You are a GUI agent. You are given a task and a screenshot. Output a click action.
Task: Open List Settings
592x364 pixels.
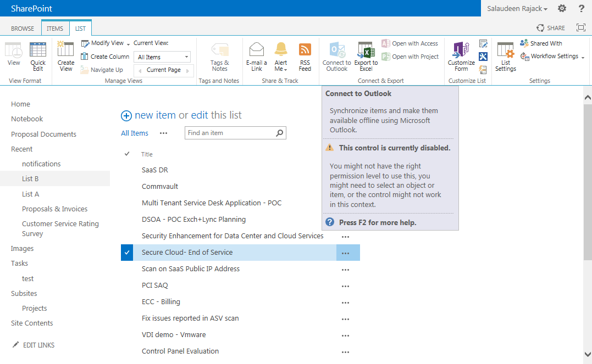pyautogui.click(x=506, y=57)
